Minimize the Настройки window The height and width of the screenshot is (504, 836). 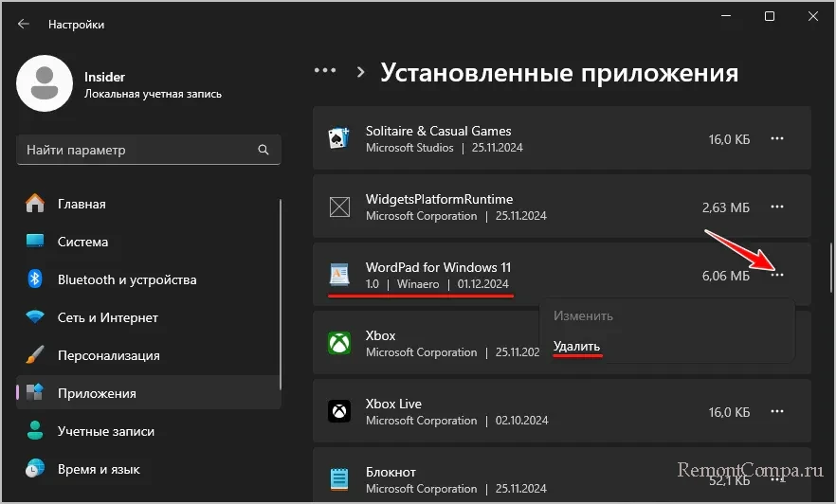click(x=726, y=16)
